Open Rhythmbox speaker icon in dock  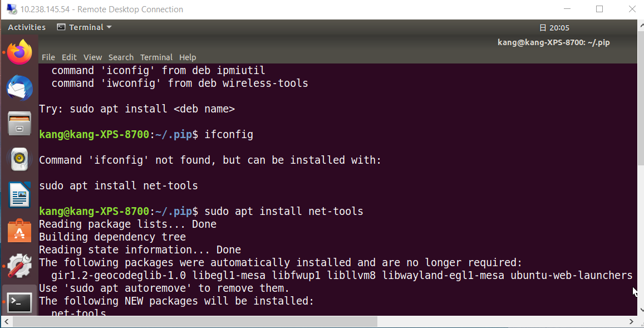pos(19,159)
